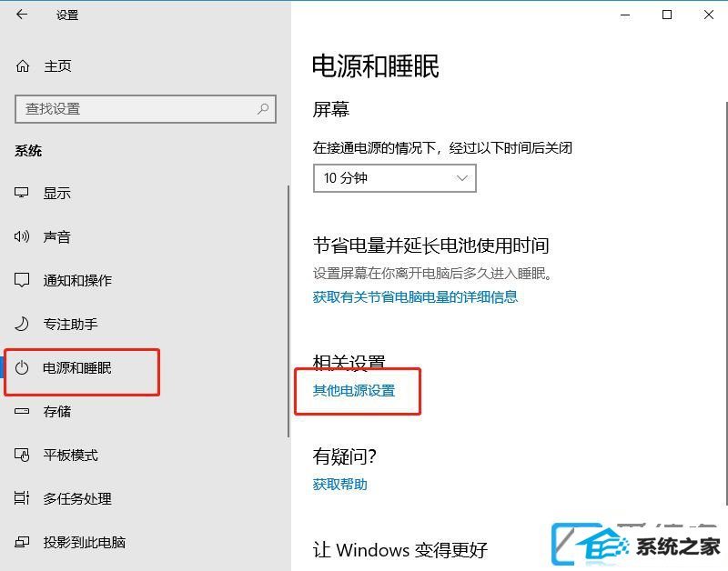Image resolution: width=728 pixels, height=571 pixels.
Task: Open the 平板模式 tablet icon
Action: (x=21, y=455)
